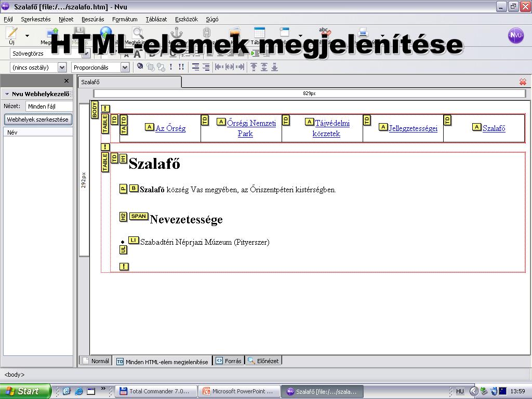The width and height of the screenshot is (532, 399).
Task: Click the Tájvédelmi körzetek link
Action: 331,128
